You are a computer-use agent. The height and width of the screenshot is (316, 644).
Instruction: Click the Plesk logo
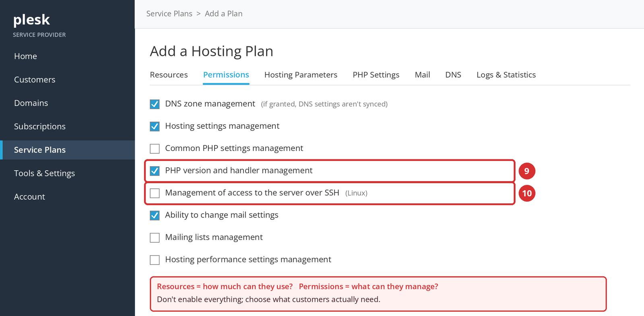(31, 20)
